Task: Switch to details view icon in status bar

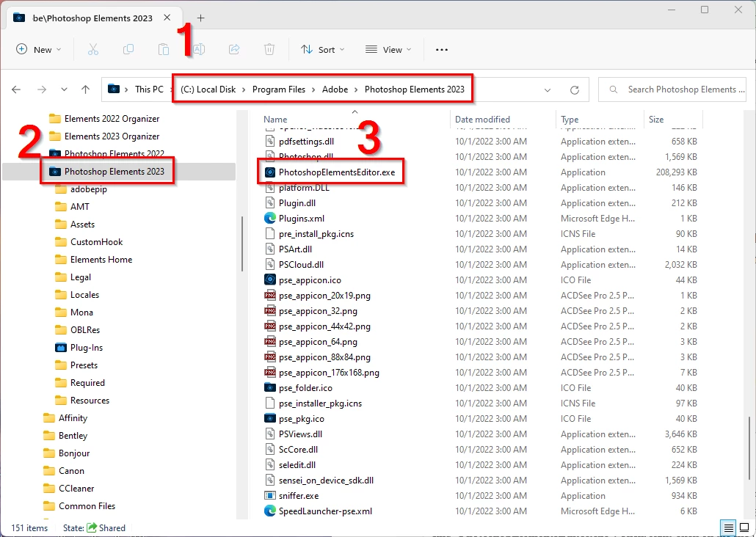Action: pyautogui.click(x=729, y=528)
